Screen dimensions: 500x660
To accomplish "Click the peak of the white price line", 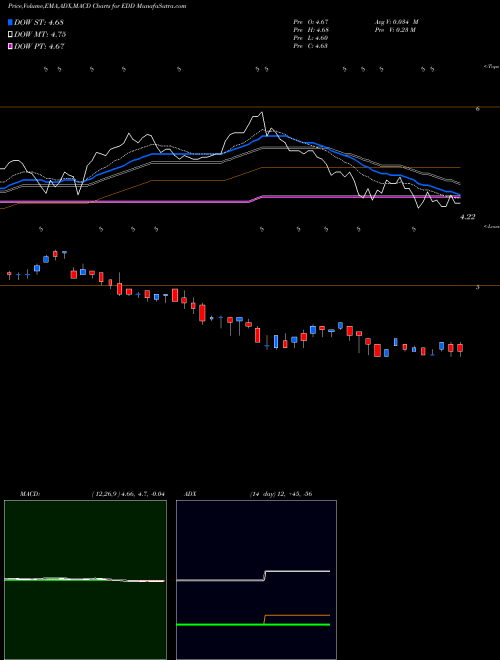I will click(262, 112).
